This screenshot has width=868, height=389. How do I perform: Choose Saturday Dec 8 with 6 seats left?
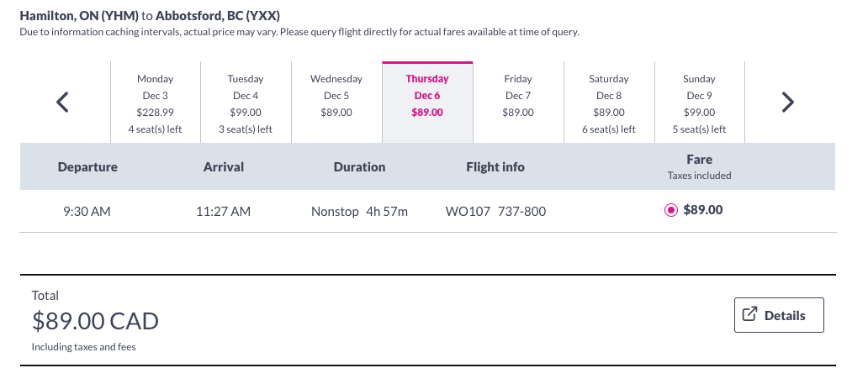[x=609, y=103]
